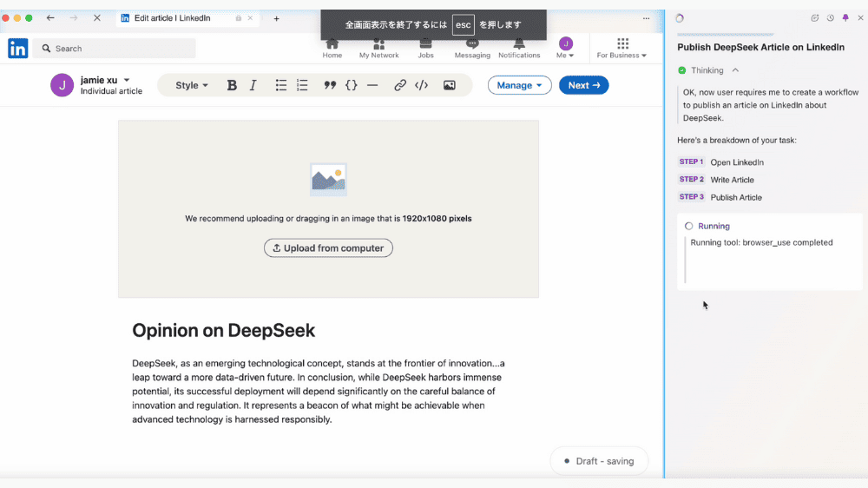The image size is (868, 488).
Task: Open the history clock icon in assistant panel
Action: coord(831,17)
